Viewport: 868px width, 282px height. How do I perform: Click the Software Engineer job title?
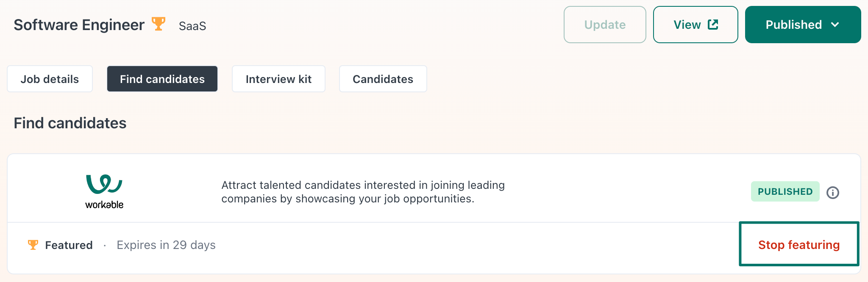tap(79, 25)
